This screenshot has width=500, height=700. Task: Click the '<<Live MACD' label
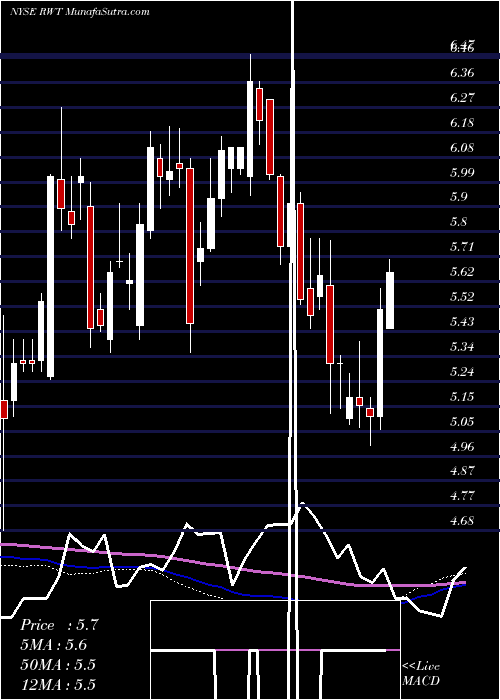click(x=421, y=674)
